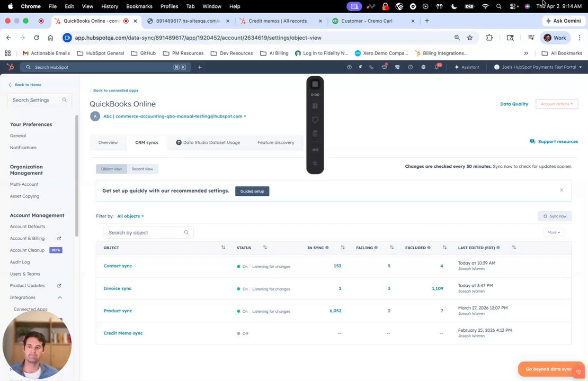Open the Account actions dropdown

pyautogui.click(x=557, y=104)
